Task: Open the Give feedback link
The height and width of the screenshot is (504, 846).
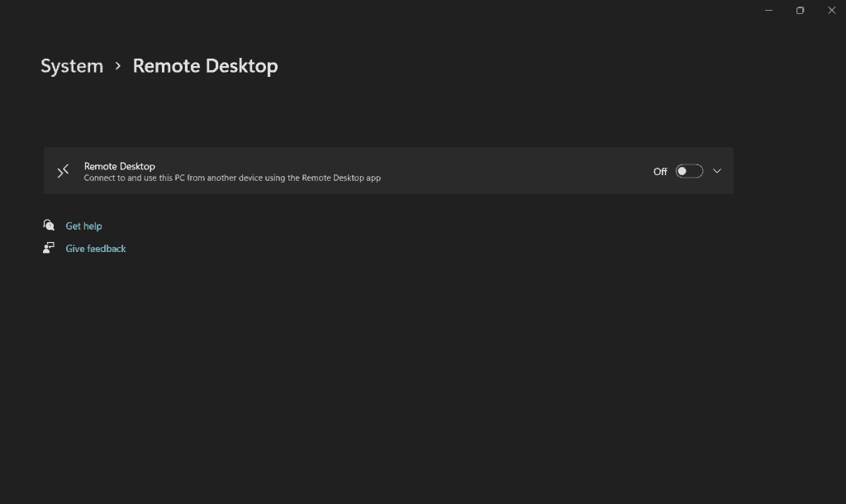Action: coord(96,249)
